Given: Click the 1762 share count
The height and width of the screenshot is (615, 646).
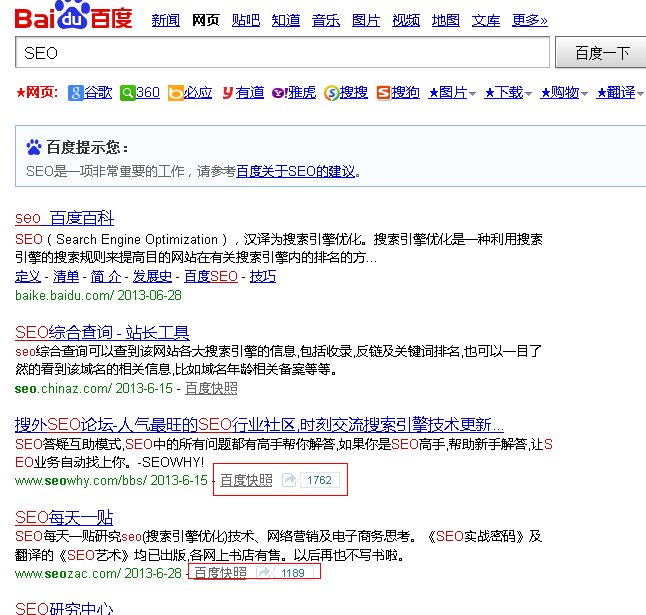Looking at the screenshot, I should tap(319, 480).
